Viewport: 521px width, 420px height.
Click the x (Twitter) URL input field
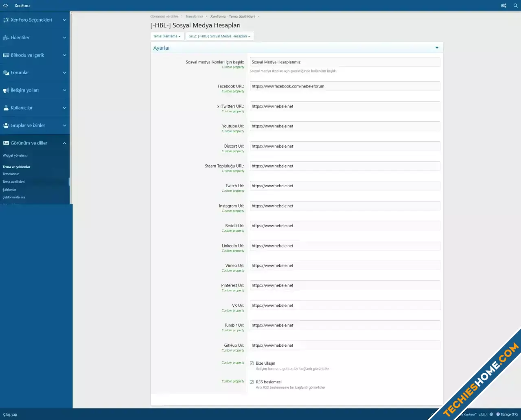(345, 106)
